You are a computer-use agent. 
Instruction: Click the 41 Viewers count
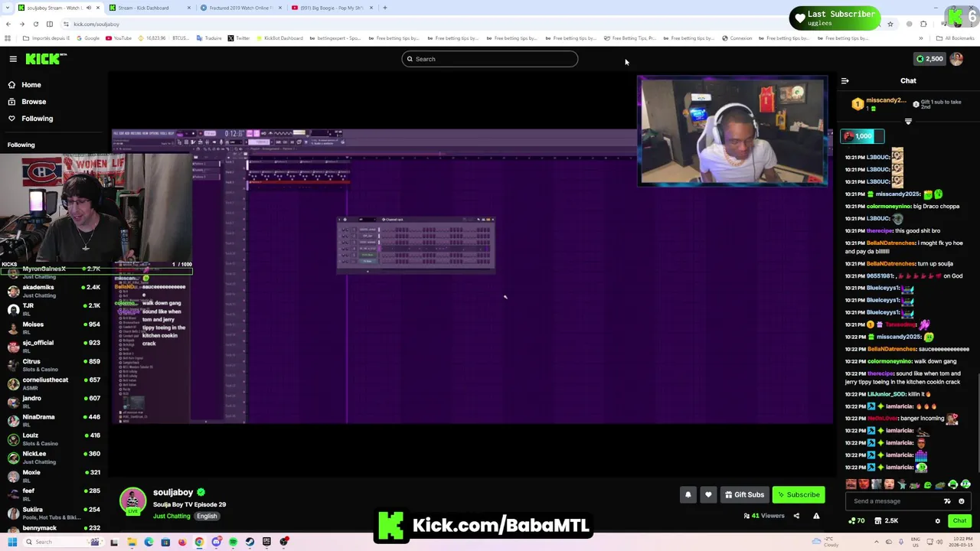[x=764, y=516]
